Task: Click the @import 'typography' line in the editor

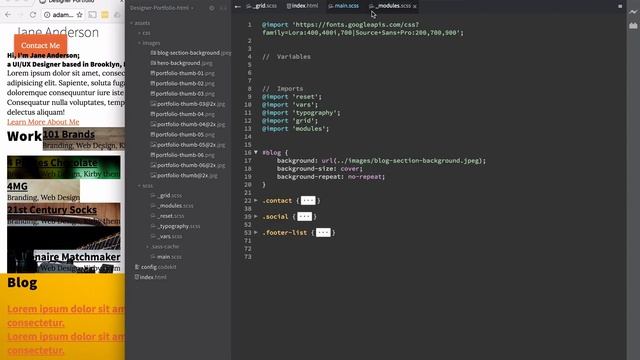Action: tap(301, 113)
